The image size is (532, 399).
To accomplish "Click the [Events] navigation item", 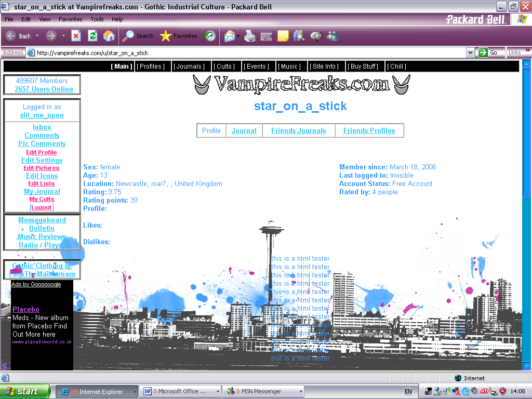I will coord(256,66).
